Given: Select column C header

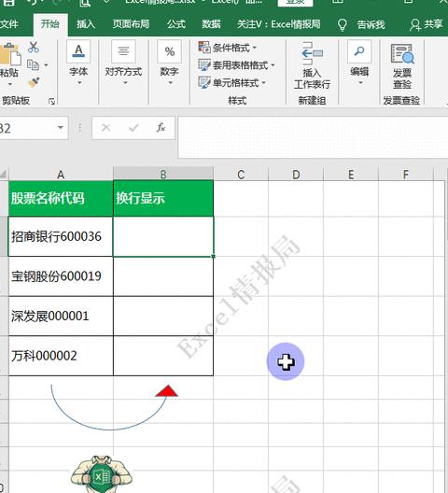Looking at the screenshot, I should (241, 175).
